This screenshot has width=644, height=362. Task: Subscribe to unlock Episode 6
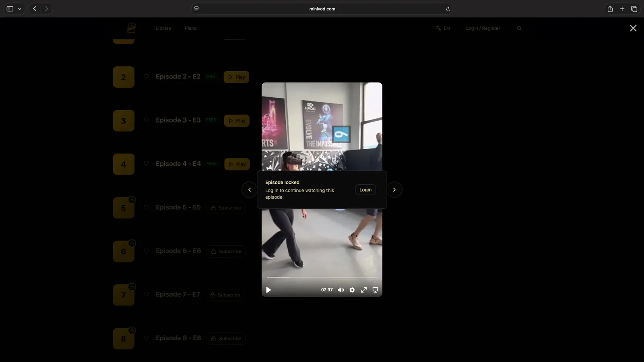click(226, 251)
